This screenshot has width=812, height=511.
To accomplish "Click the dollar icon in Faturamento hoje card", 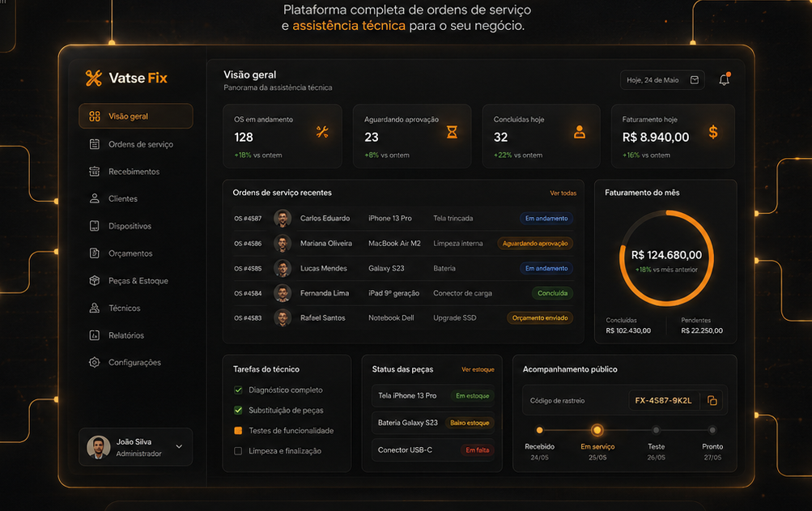I will [713, 132].
